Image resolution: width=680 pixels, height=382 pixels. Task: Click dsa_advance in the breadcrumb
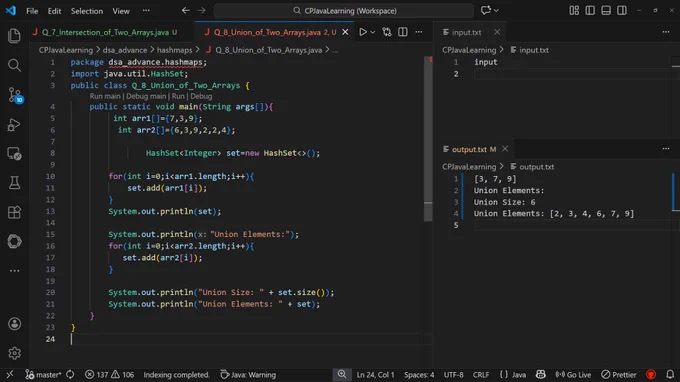click(124, 50)
